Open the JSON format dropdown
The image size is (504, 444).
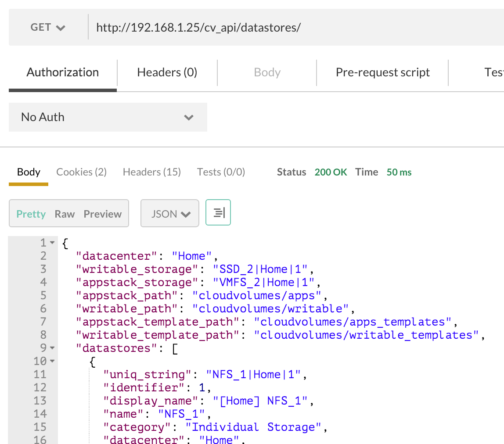(x=170, y=214)
